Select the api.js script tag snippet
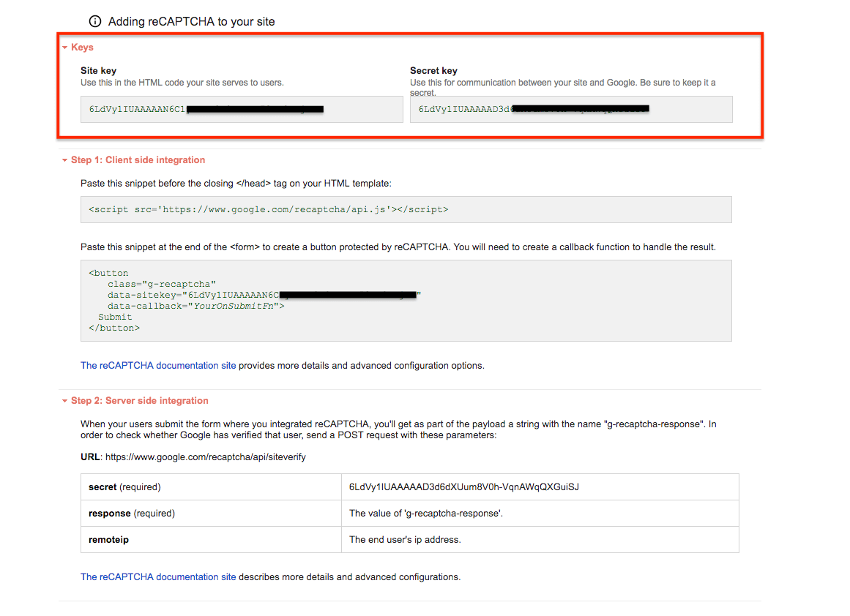Screen dimensions: 850x616 269,209
